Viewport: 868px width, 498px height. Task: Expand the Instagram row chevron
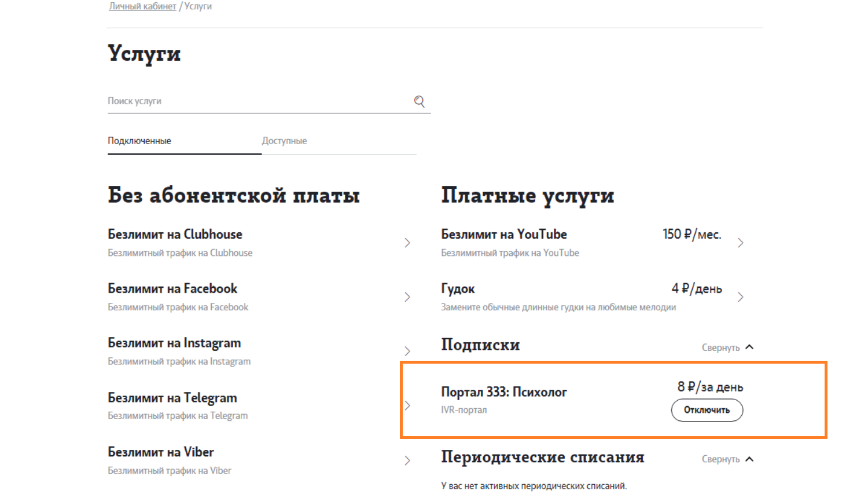[x=407, y=351]
